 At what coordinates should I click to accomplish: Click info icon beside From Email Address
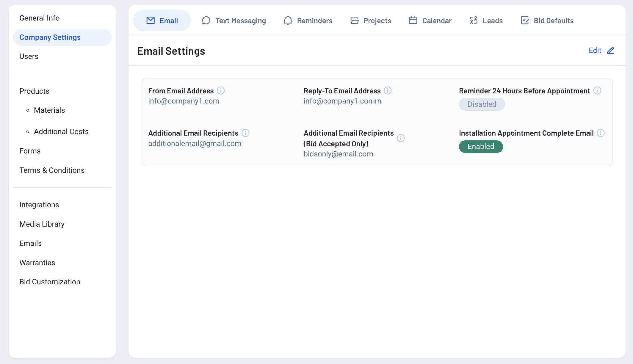click(x=221, y=90)
